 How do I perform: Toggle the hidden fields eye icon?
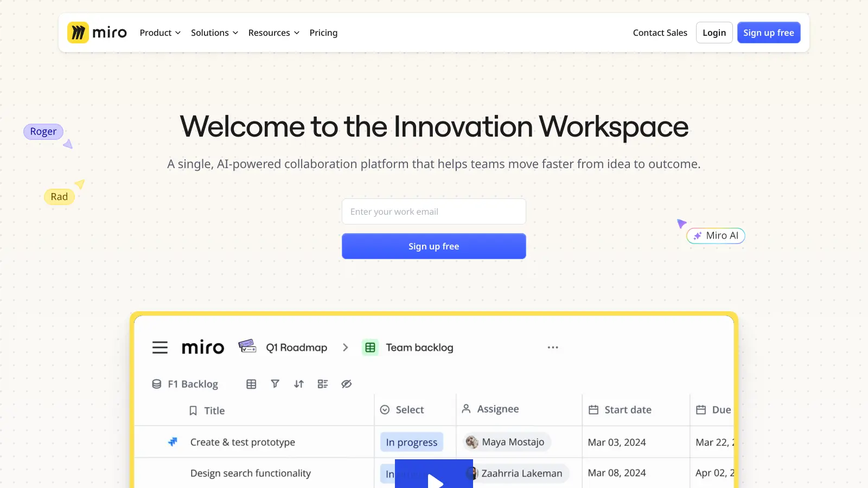coord(347,384)
